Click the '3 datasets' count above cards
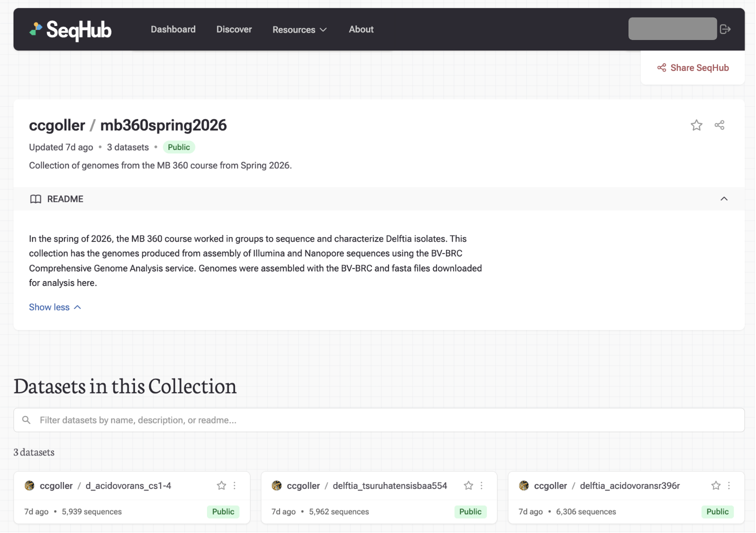Screen dimensions: 756x533 pos(34,452)
